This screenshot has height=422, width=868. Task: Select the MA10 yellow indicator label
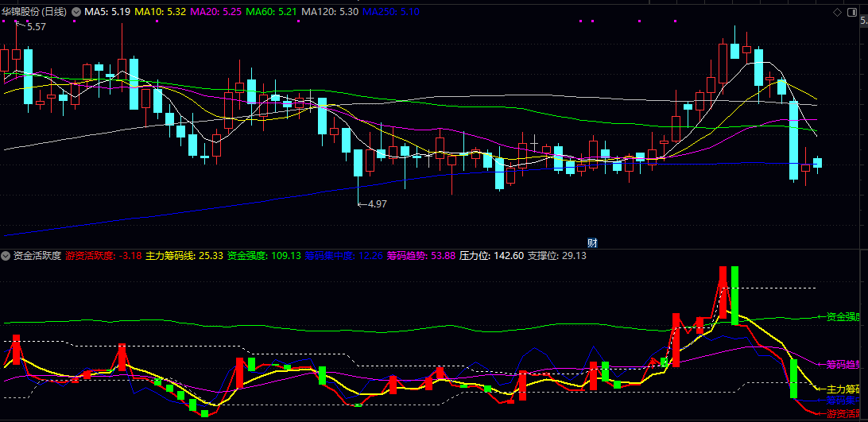(161, 12)
